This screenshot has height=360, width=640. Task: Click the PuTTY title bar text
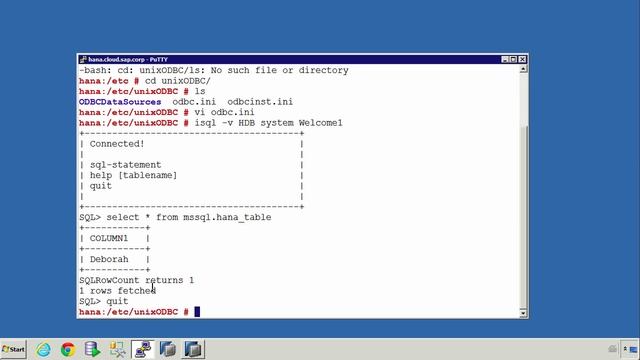(128, 60)
